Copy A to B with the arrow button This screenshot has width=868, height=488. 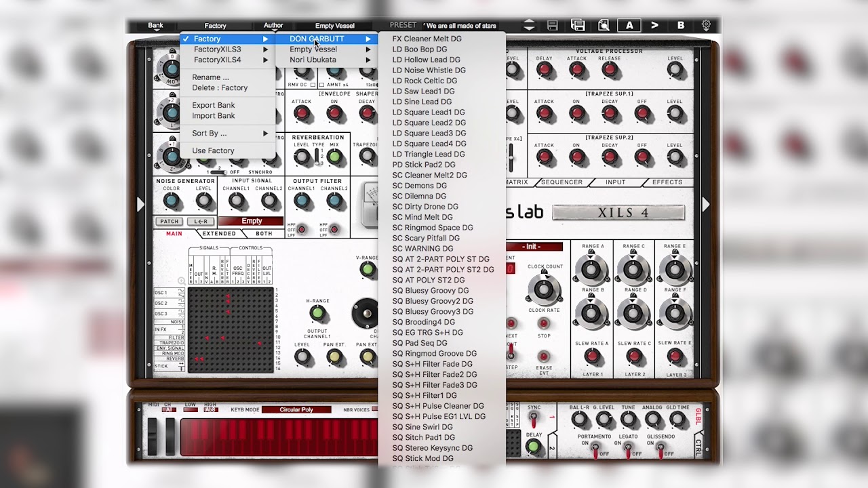point(654,26)
